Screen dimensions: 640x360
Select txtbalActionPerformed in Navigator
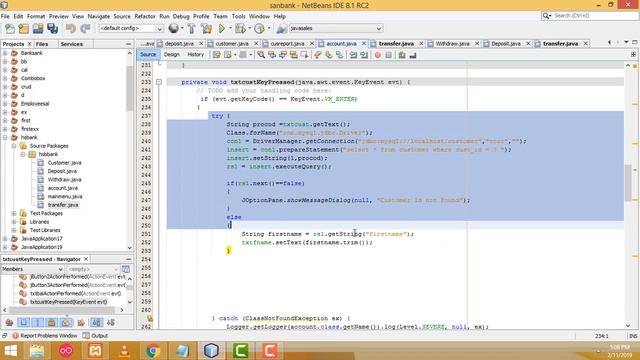point(76,293)
